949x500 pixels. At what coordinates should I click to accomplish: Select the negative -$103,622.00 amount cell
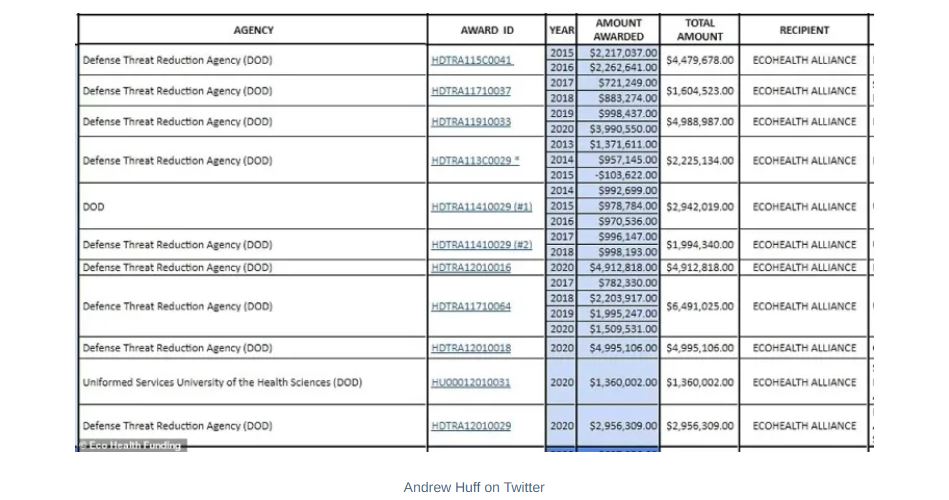click(625, 175)
